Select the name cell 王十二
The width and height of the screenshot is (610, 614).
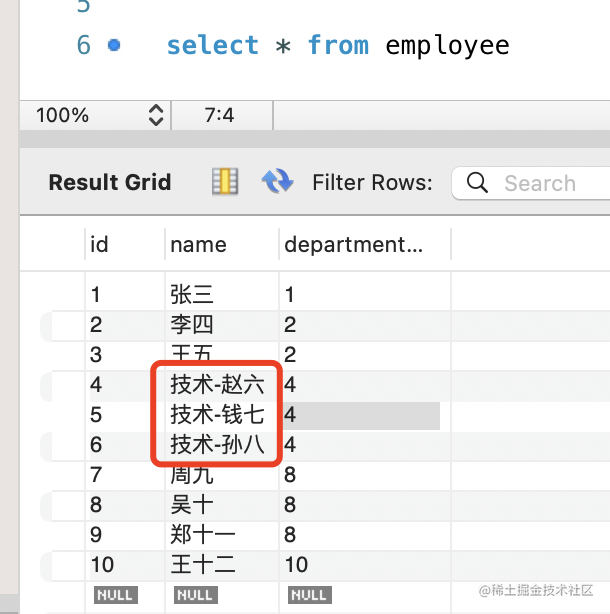pyautogui.click(x=203, y=565)
